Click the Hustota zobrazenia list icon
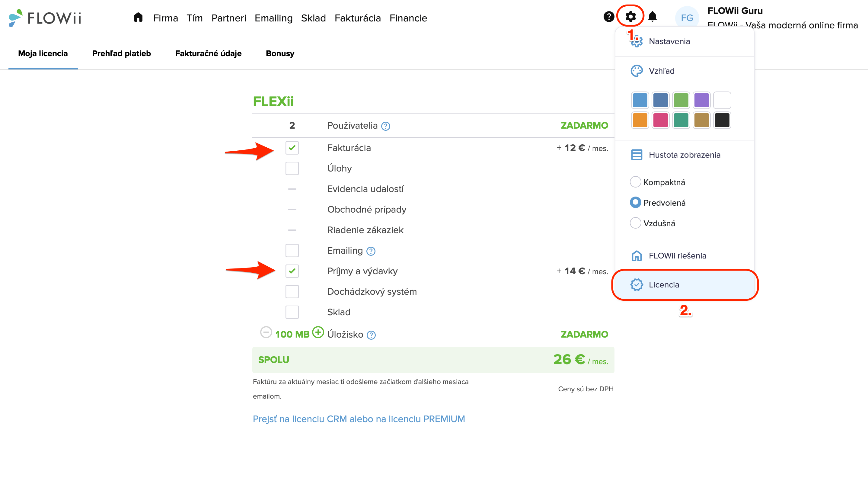 pyautogui.click(x=637, y=155)
